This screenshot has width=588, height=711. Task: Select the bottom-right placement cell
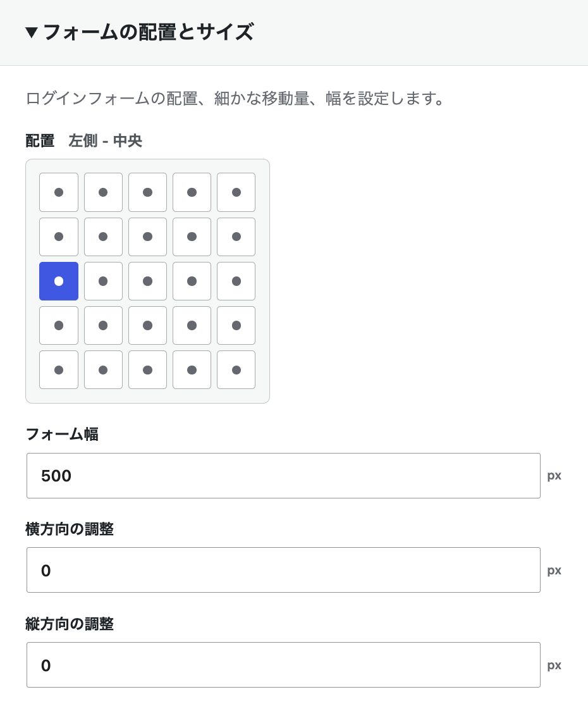[236, 370]
